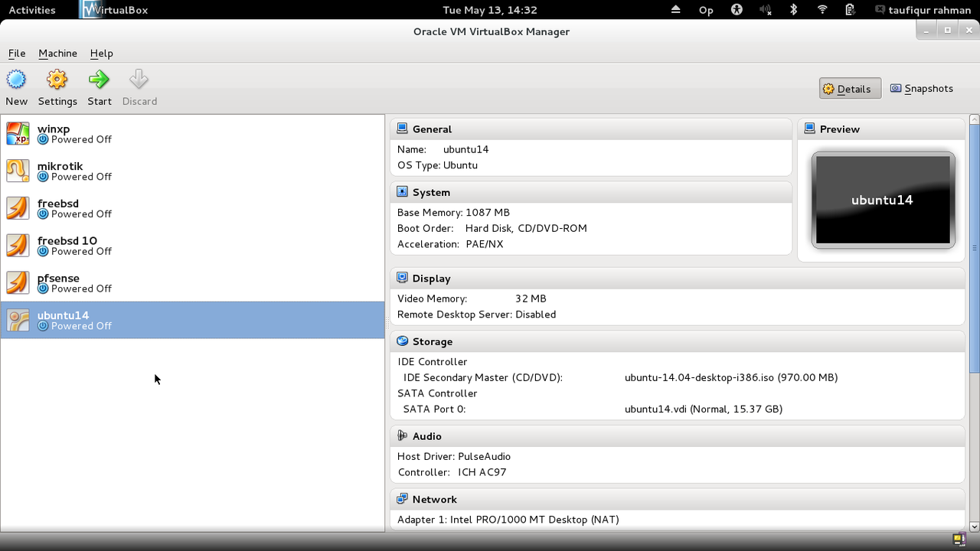Viewport: 980px width, 551px height.
Task: Open the Machine menu
Action: click(57, 54)
